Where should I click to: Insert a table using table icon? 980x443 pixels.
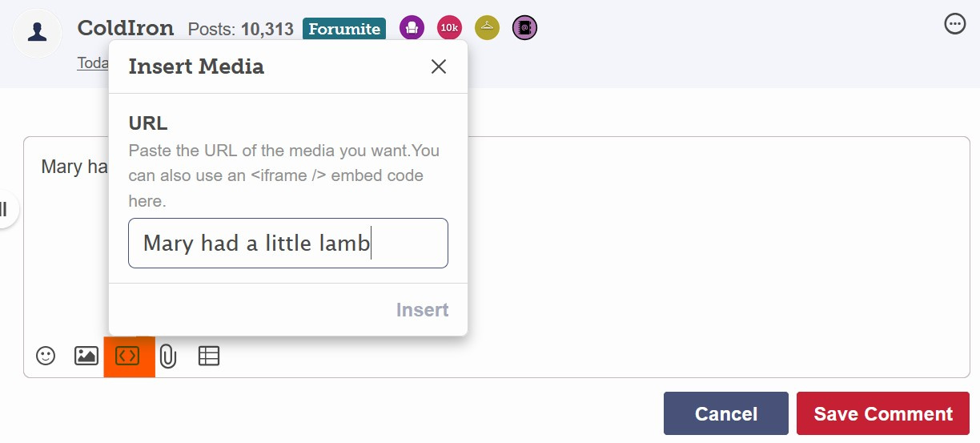209,356
